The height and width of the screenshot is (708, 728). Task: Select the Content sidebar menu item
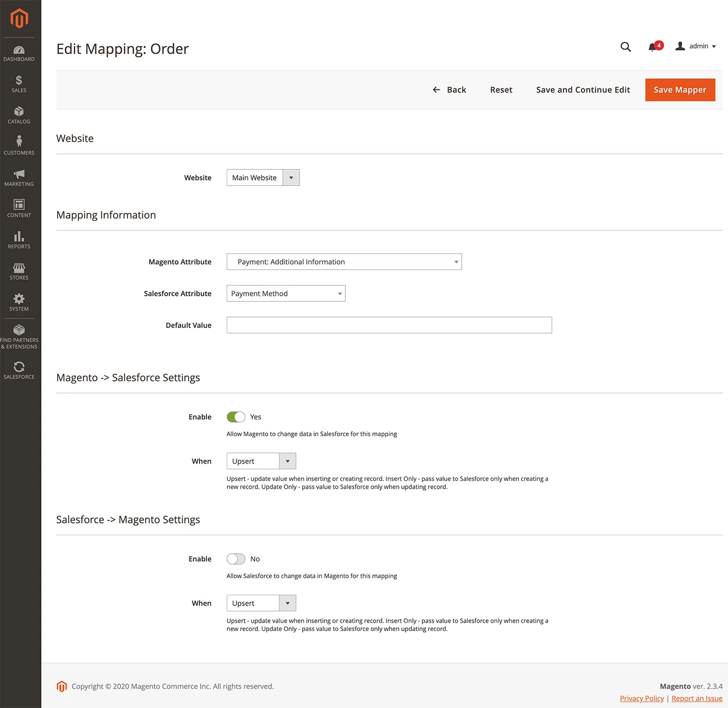(19, 207)
